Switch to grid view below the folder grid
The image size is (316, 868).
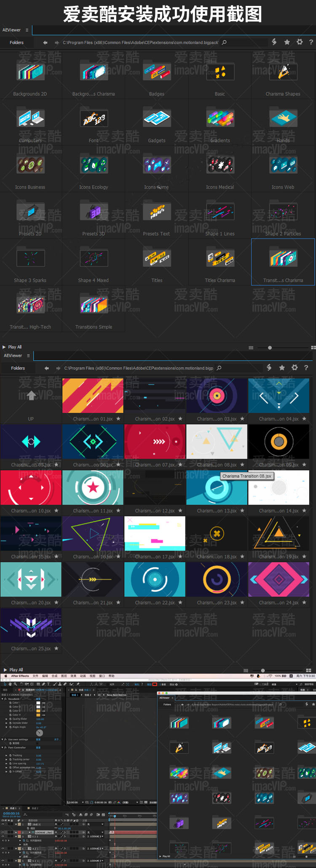(251, 348)
